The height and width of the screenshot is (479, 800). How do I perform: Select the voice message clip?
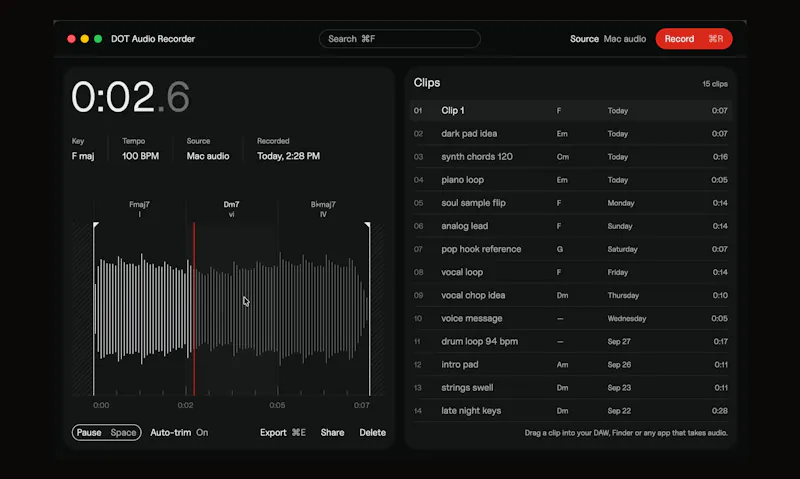(570, 318)
